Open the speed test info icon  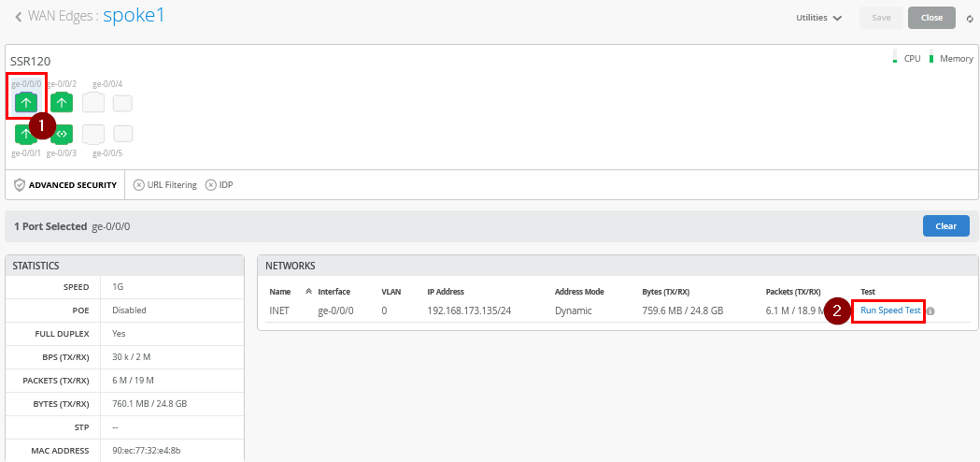click(930, 311)
